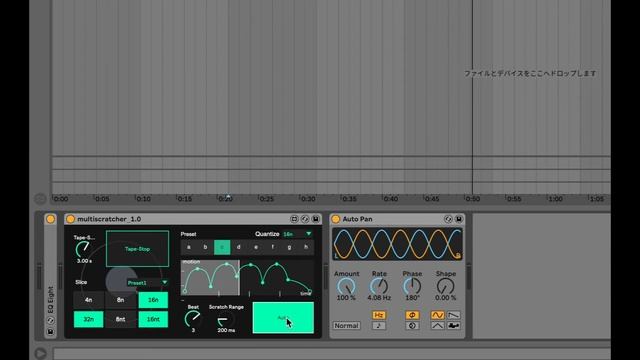
Task: Open the Quantize 16n dropdown
Action: (297, 234)
